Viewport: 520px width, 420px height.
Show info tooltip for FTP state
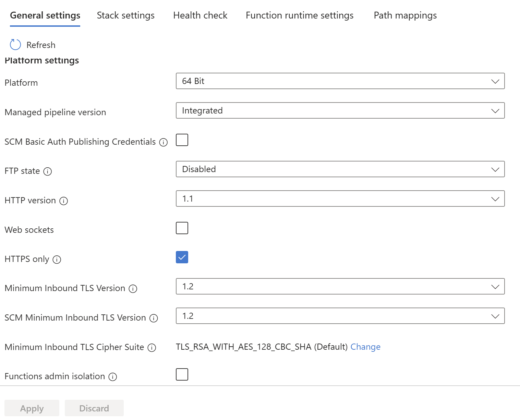coord(48,171)
